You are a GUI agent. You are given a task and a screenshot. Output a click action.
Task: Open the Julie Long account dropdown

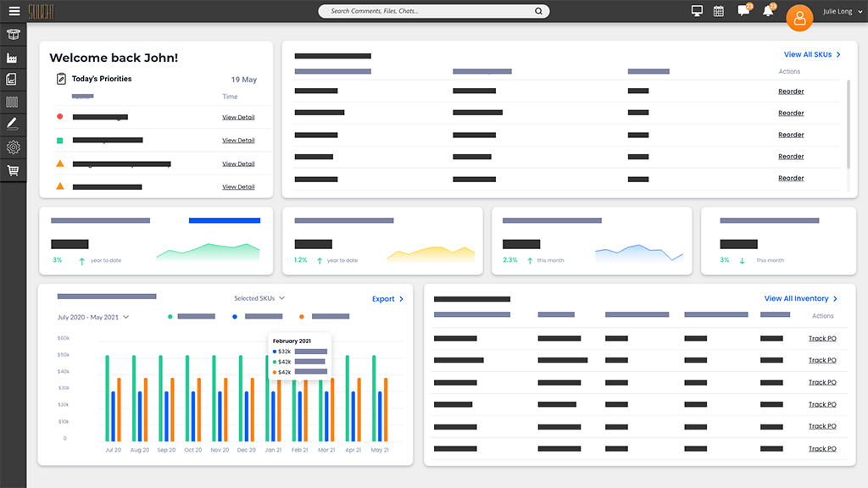[841, 11]
